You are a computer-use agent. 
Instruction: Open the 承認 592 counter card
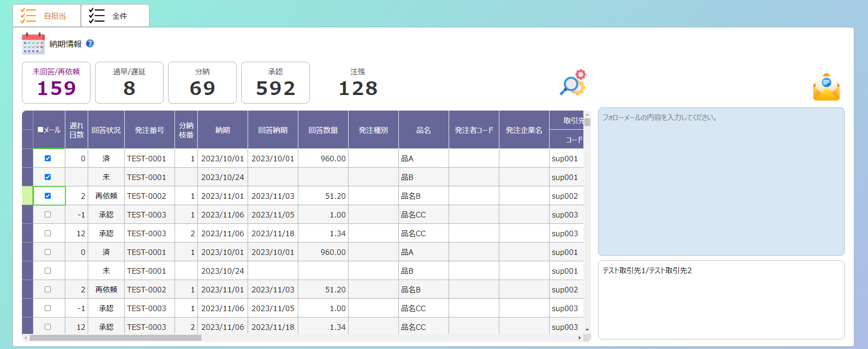click(275, 83)
